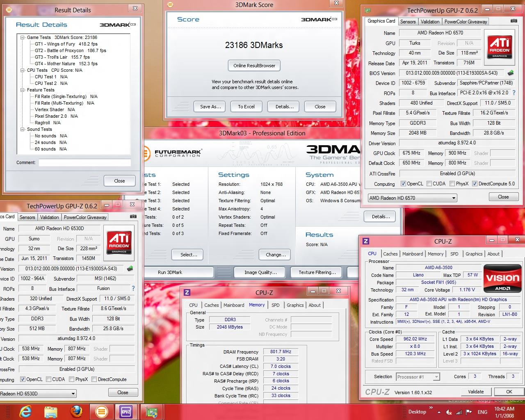This screenshot has height=420, width=525.
Task: Toggle CUDA checkbox in HD 6530D GPU-Z
Action: click(x=49, y=379)
